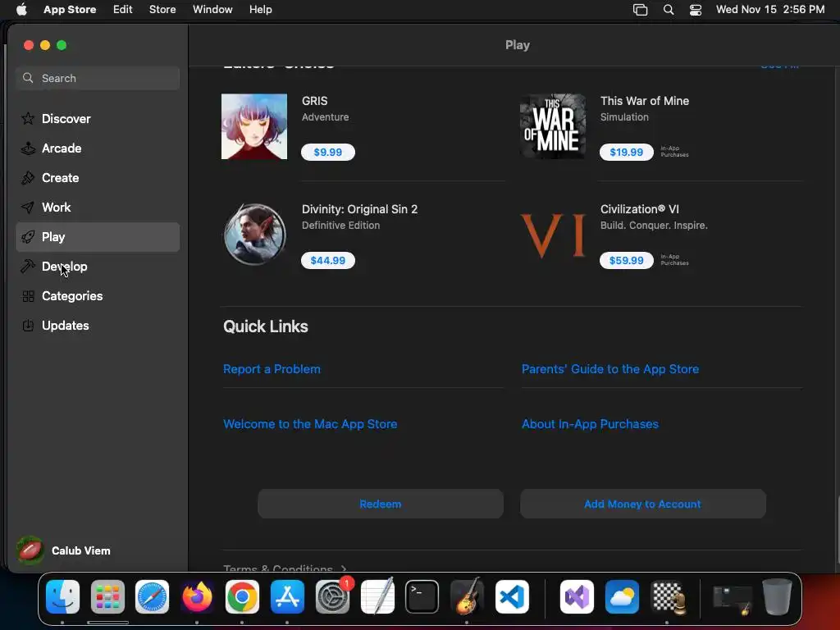Open Welcome to the Mac App Store
This screenshot has height=630, width=840.
[310, 424]
